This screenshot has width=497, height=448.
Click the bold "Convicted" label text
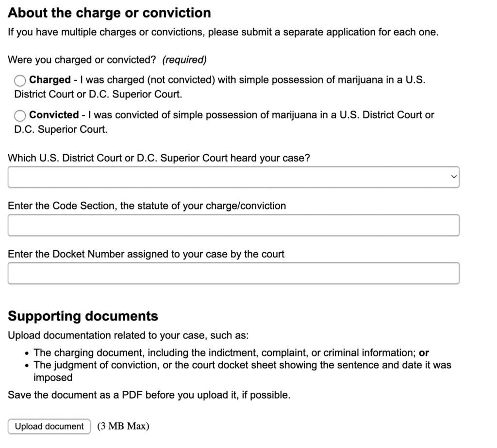pyautogui.click(x=54, y=115)
